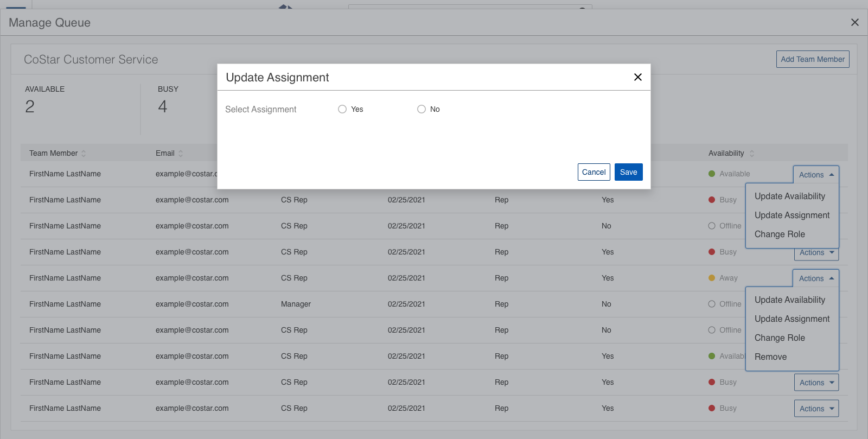The width and height of the screenshot is (868, 439).
Task: Click Change Role in the lower Actions menu
Action: (x=780, y=338)
